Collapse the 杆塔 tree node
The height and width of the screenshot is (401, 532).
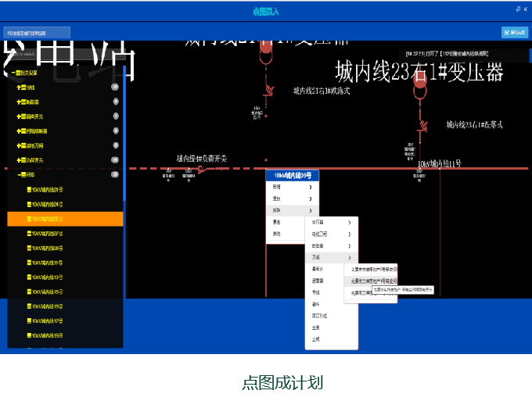pyautogui.click(x=20, y=174)
